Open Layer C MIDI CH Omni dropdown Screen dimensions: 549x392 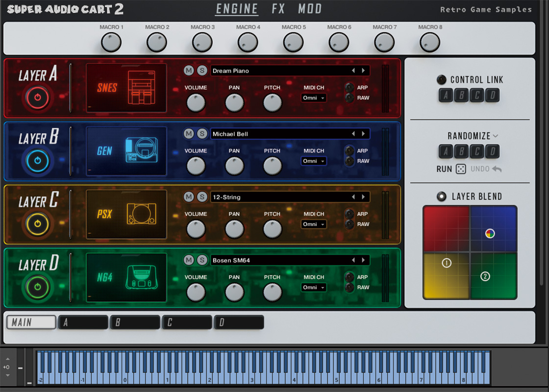tap(314, 224)
